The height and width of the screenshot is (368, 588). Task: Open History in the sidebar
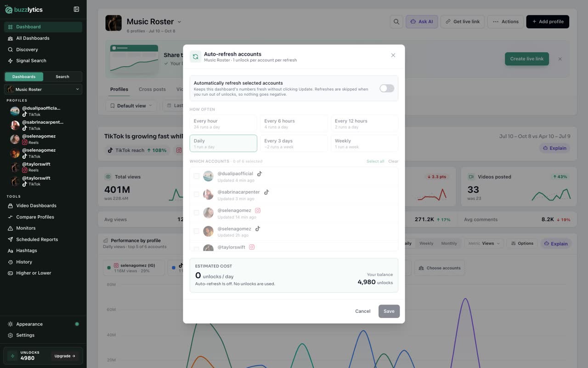(43, 262)
